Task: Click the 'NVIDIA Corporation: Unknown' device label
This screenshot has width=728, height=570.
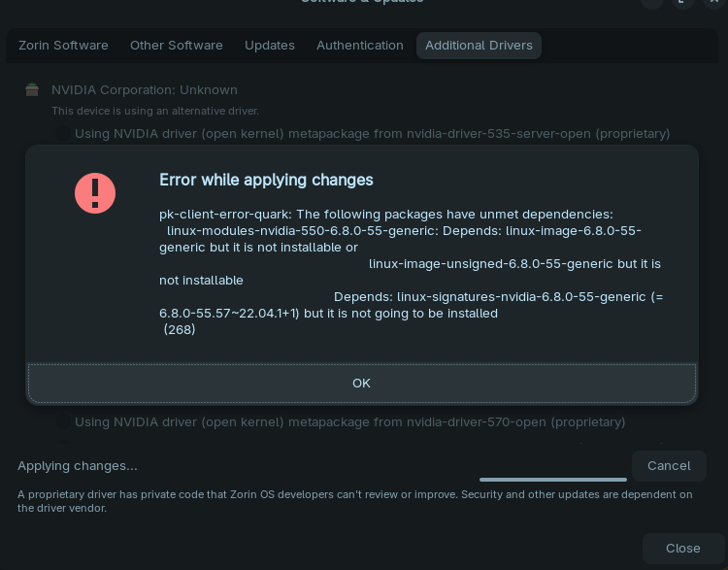Action: (145, 90)
